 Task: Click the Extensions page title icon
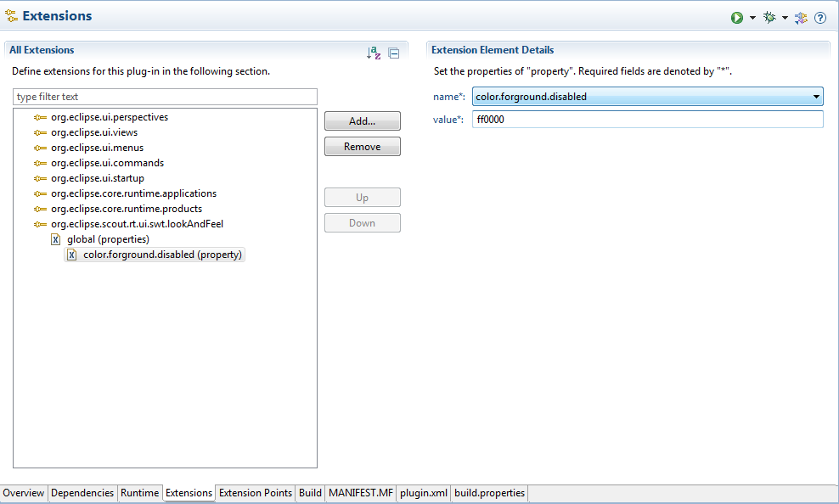(11, 16)
